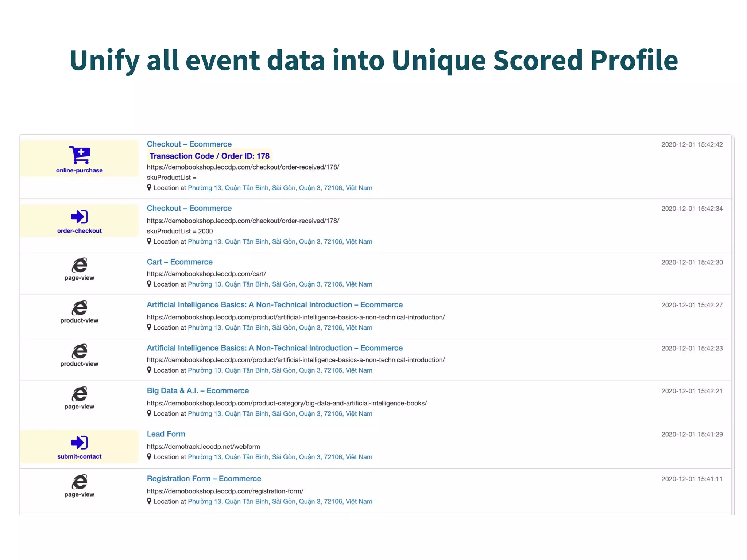Click the timestamp 2020-12-01 15:41:29
The height and width of the screenshot is (560, 747).
click(692, 434)
